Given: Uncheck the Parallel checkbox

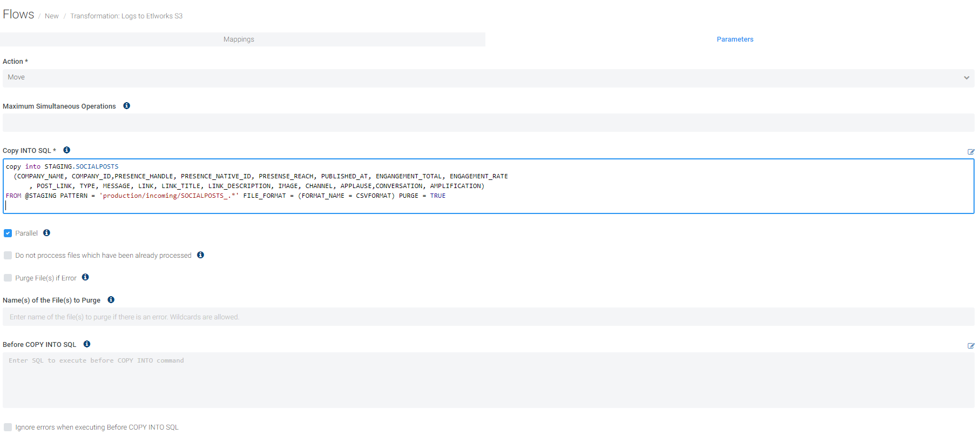Looking at the screenshot, I should [8, 233].
